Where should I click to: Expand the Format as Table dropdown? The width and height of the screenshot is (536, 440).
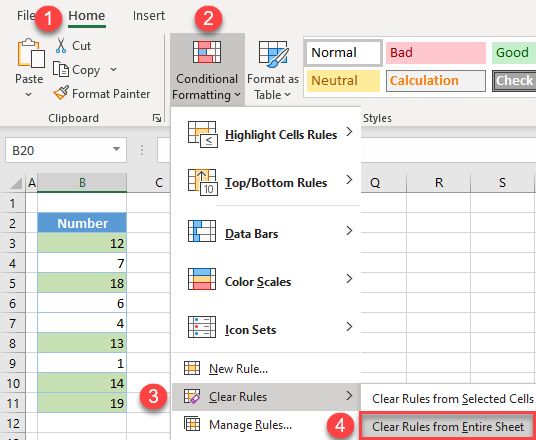pyautogui.click(x=287, y=94)
